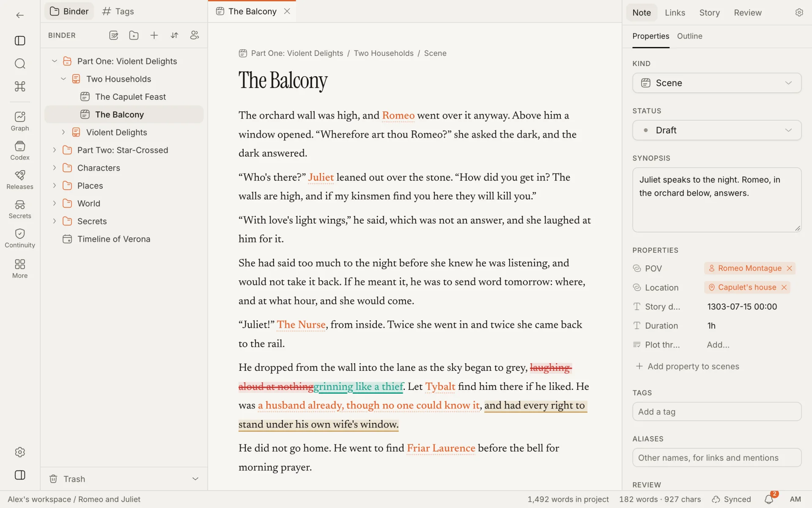This screenshot has width=812, height=508.
Task: Create a new note in Binder
Action: (114, 35)
